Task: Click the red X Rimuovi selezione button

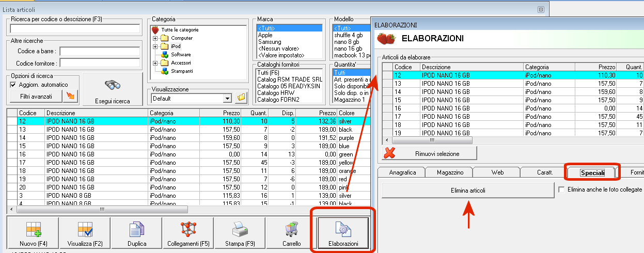Action: [x=430, y=153]
